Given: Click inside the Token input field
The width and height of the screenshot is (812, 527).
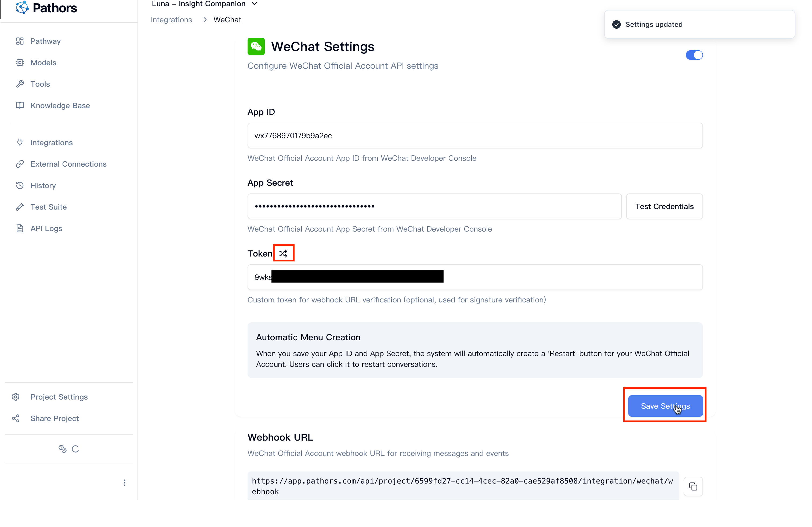Looking at the screenshot, I should (474, 277).
